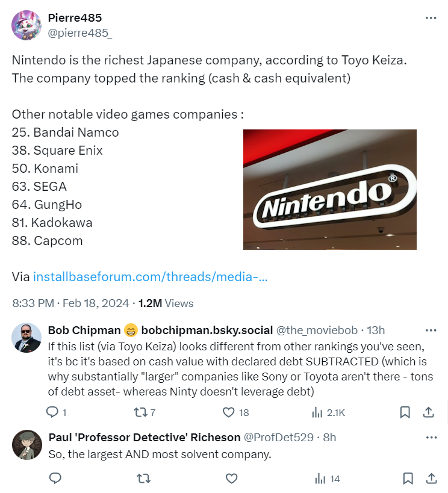Open more options on Paul Richeson's reply
Screen dimensions: 448x493
[x=430, y=437]
